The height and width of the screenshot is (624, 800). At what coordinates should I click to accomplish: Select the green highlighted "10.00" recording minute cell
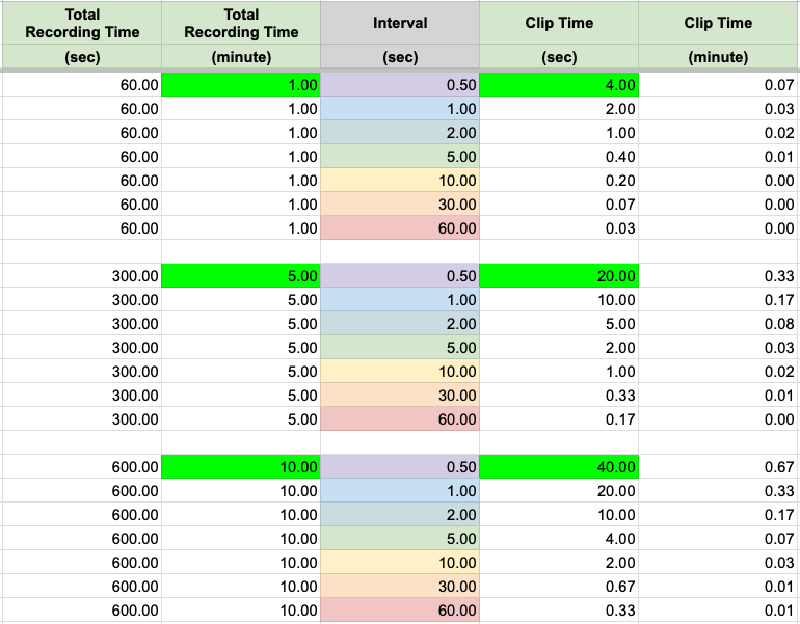tap(241, 467)
